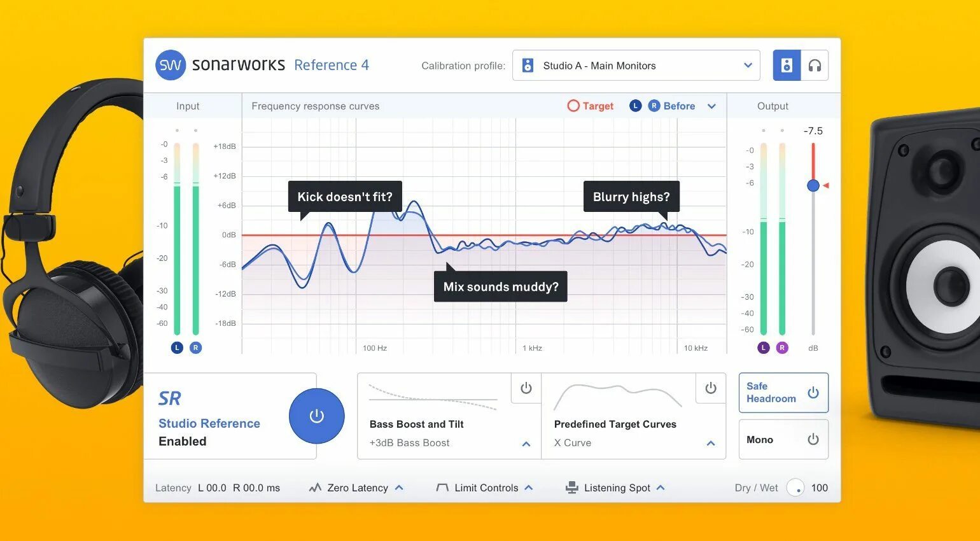Click the 'Zero Latency' label
Image resolution: width=980 pixels, height=541 pixels.
click(x=358, y=488)
